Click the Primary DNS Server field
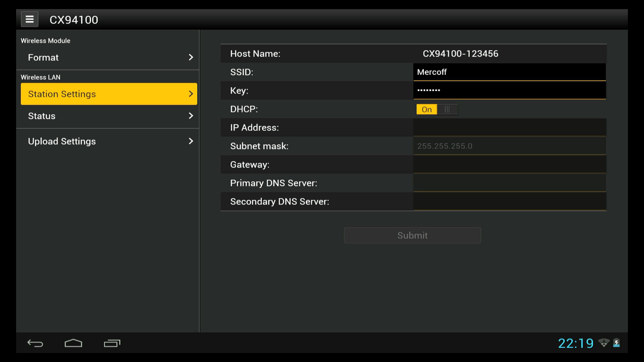Viewport: 644px width, 362px height. coord(509,183)
